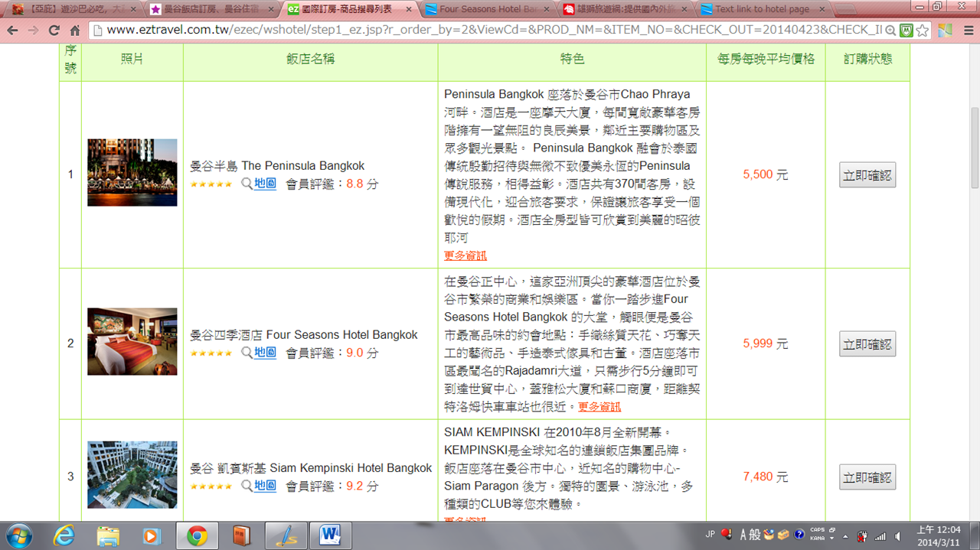Image resolution: width=980 pixels, height=550 pixels.
Task: Toggle CAPS lock in language bar
Action: (816, 531)
